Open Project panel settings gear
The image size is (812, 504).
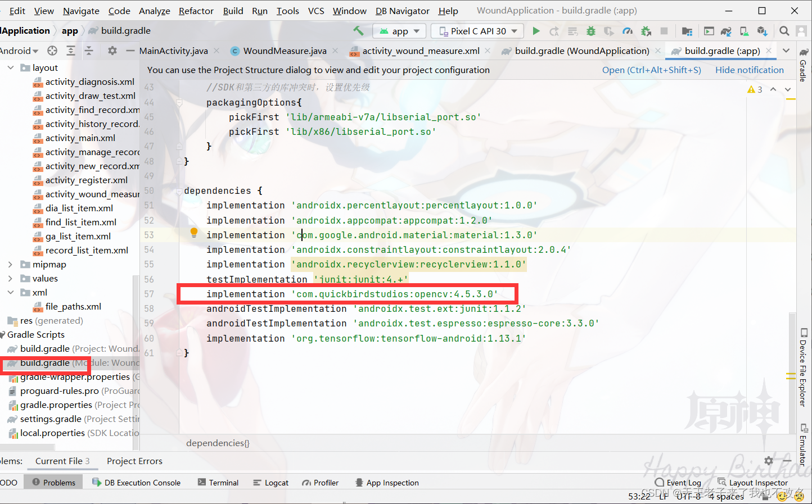(112, 51)
